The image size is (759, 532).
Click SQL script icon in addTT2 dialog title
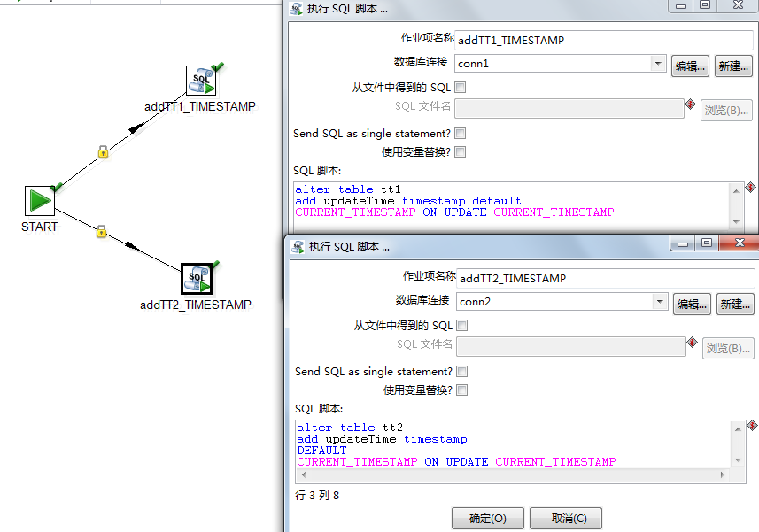point(298,247)
